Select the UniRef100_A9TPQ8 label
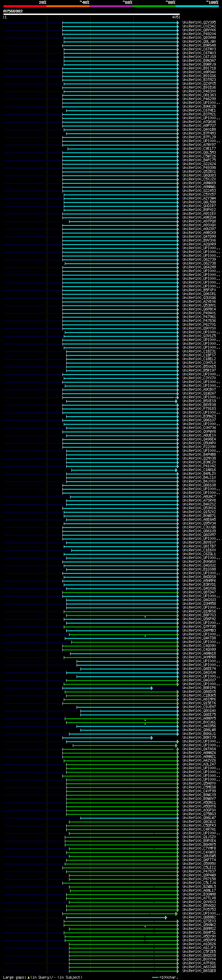 pyautogui.click(x=199, y=221)
